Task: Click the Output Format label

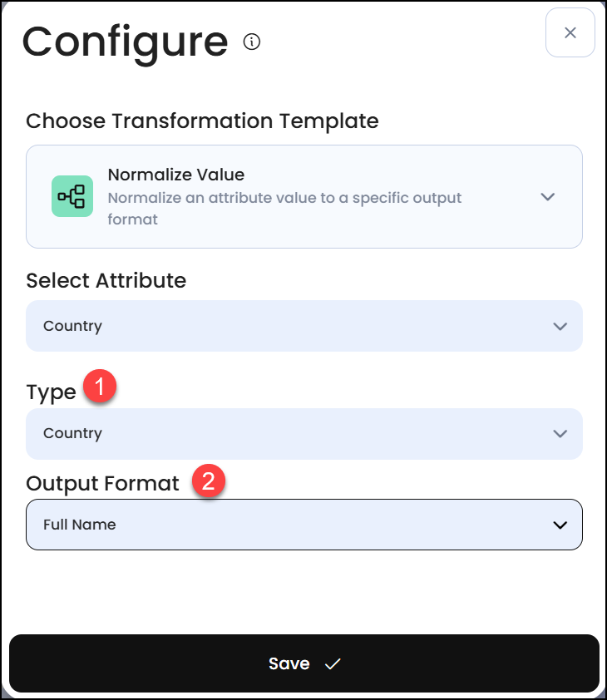Action: tap(102, 483)
